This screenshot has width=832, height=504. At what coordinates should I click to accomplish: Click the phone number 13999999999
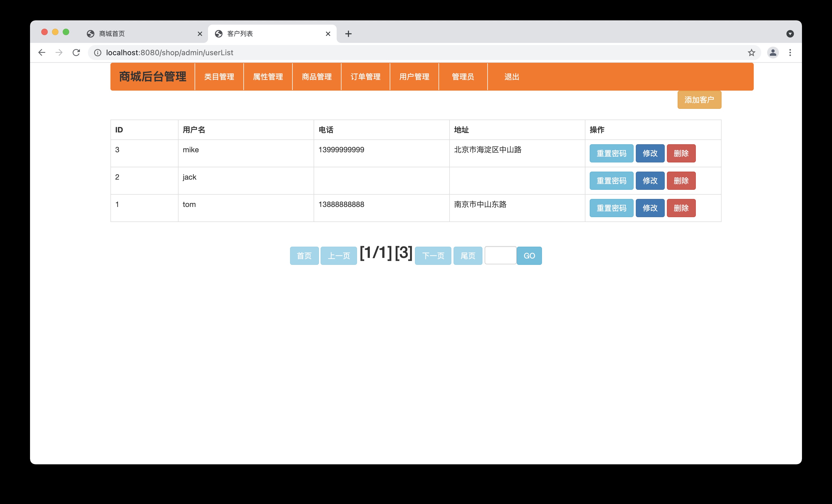click(341, 150)
